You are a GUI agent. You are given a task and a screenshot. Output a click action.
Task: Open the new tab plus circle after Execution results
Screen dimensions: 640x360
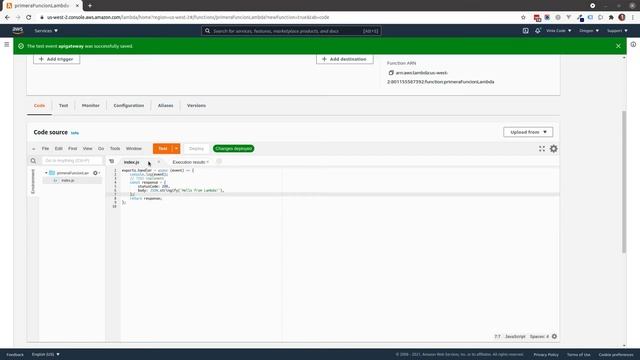click(219, 162)
